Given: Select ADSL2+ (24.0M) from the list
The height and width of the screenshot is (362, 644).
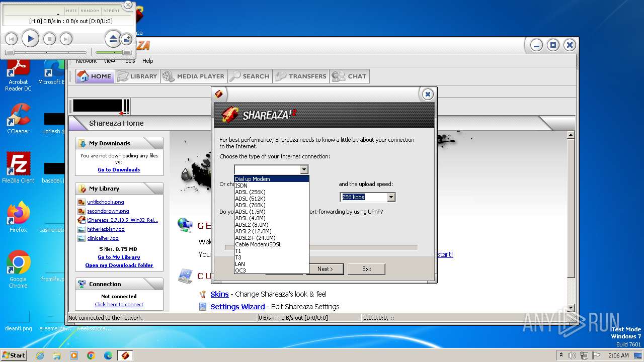Looking at the screenshot, I should click(x=271, y=238).
